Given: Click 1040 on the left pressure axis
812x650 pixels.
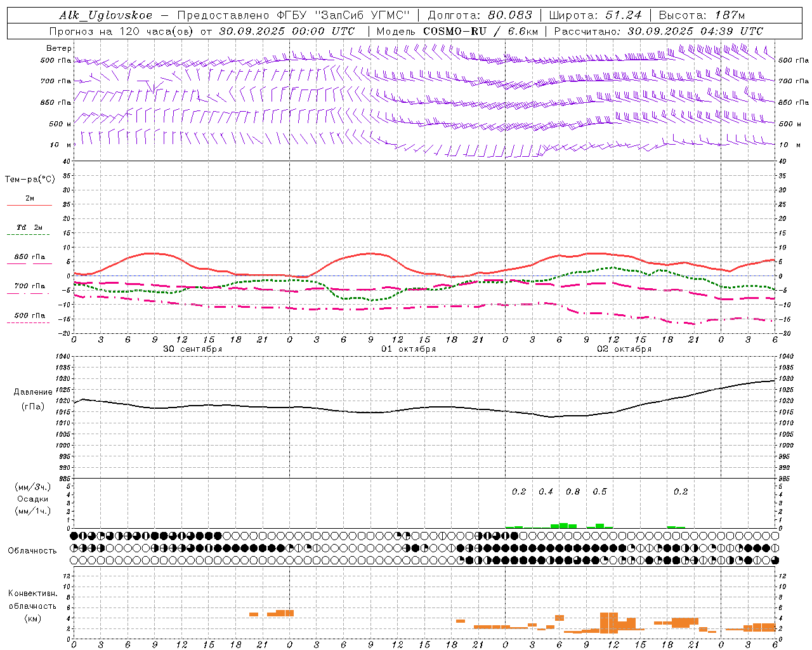Looking at the screenshot, I should click(x=63, y=357).
